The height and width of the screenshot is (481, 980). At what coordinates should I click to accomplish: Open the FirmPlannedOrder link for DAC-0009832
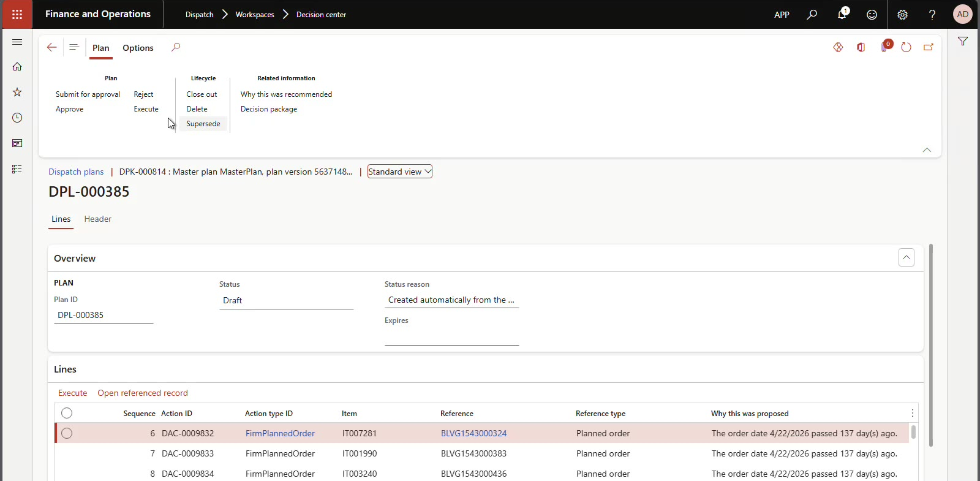click(280, 433)
